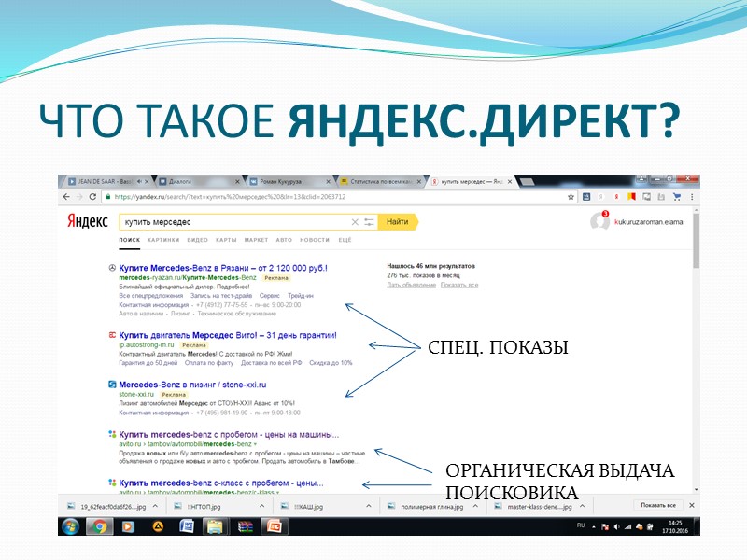Click network signal tray icon
This screenshot has height=560, width=747.
click(627, 526)
